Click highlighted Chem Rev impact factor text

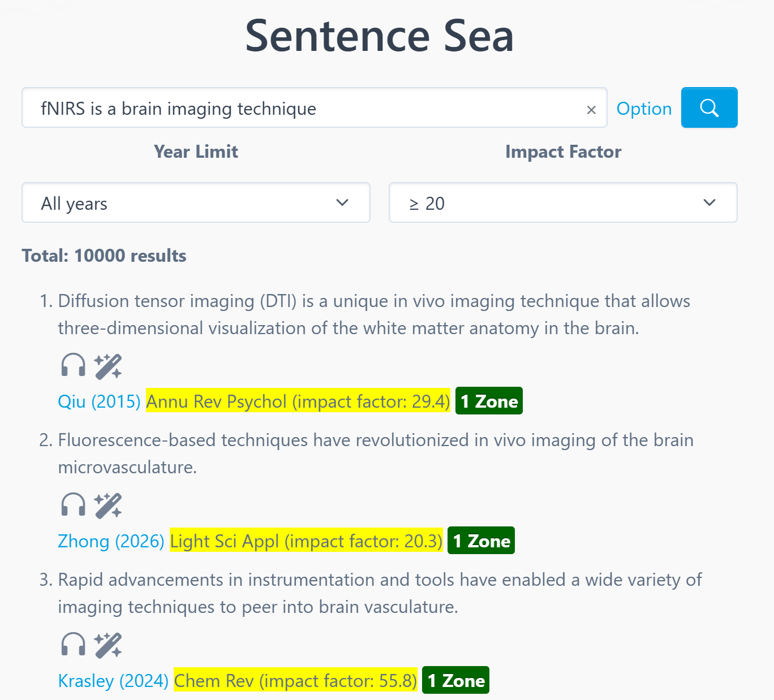pos(295,681)
